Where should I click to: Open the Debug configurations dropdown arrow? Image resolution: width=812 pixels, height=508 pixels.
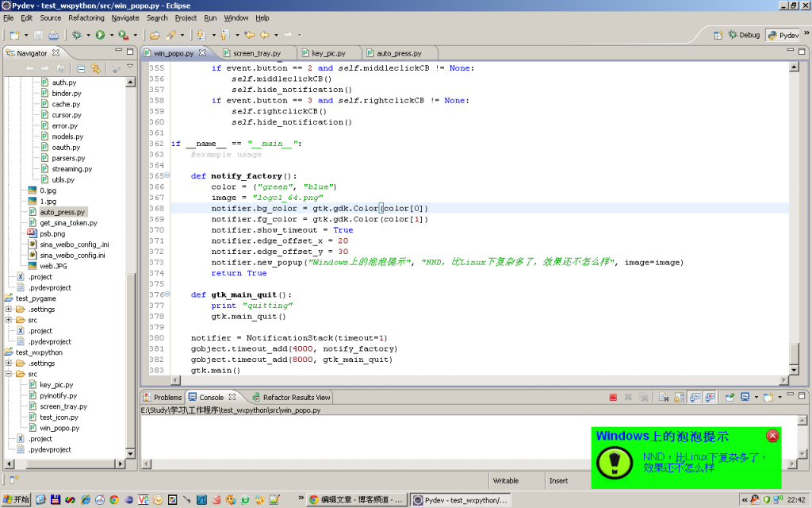point(88,35)
